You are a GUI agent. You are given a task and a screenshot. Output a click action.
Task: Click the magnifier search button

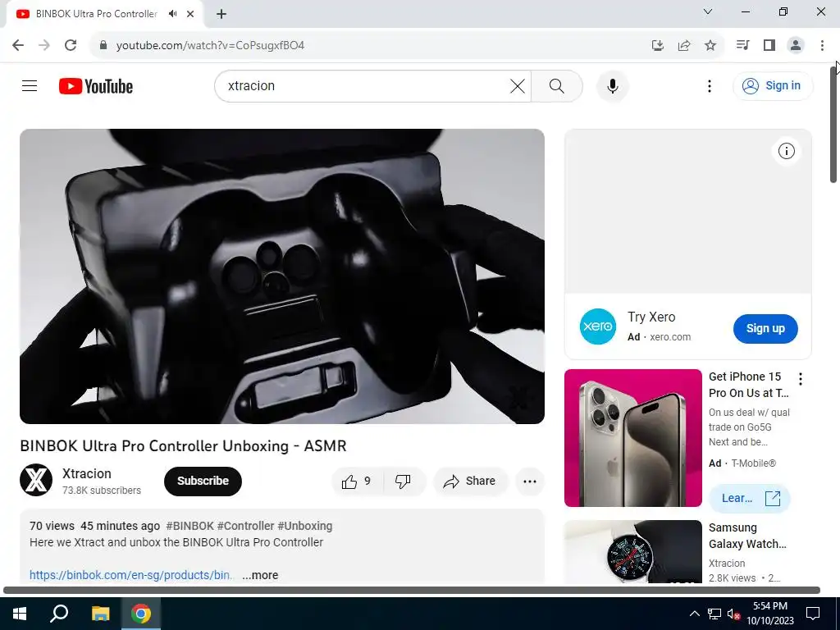(557, 85)
